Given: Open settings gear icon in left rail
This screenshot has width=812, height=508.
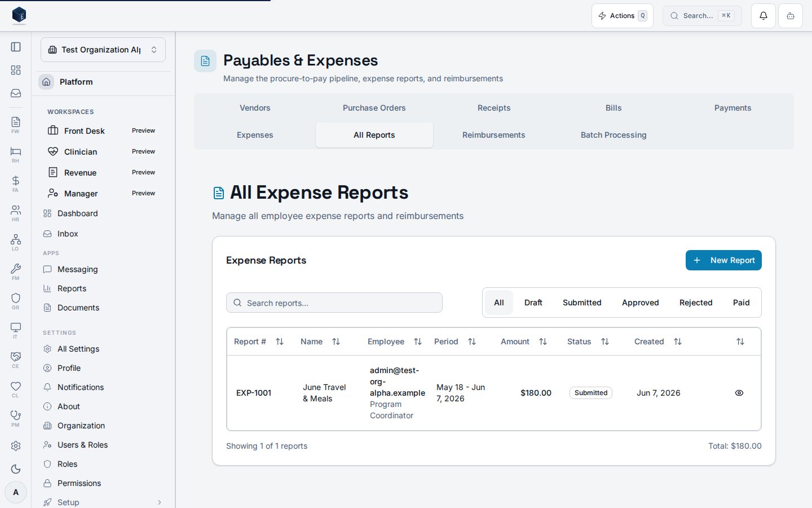Looking at the screenshot, I should [16, 446].
